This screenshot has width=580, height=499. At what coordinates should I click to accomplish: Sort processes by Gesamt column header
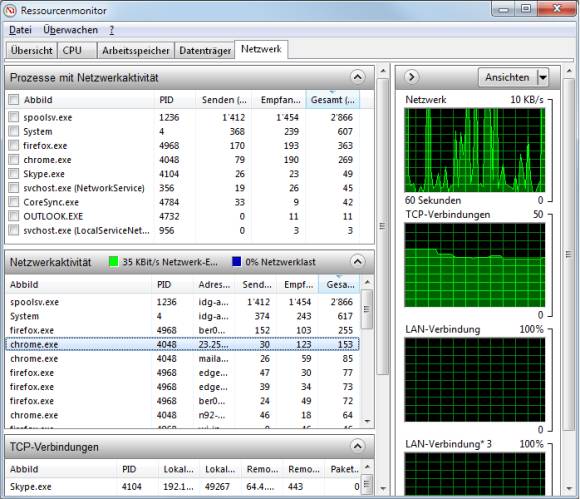(333, 100)
